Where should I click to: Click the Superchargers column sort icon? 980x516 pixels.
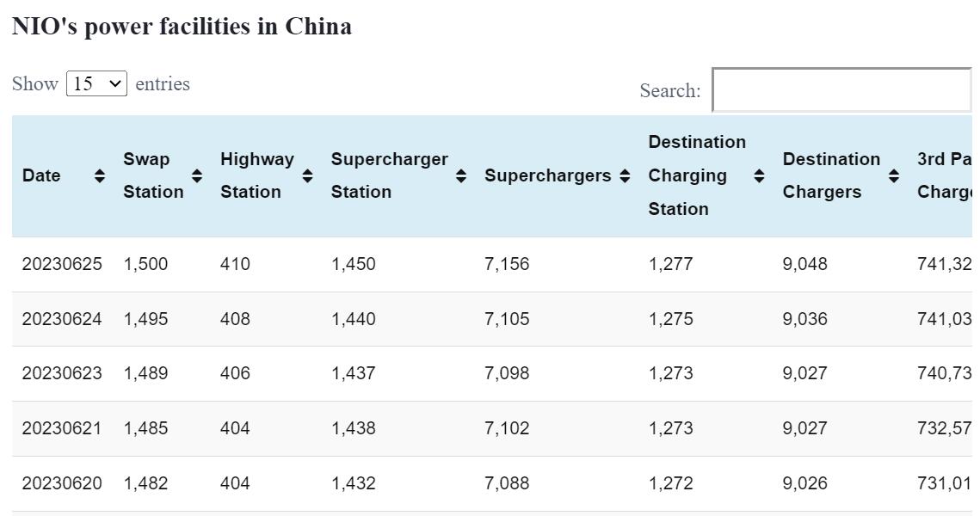coord(625,175)
